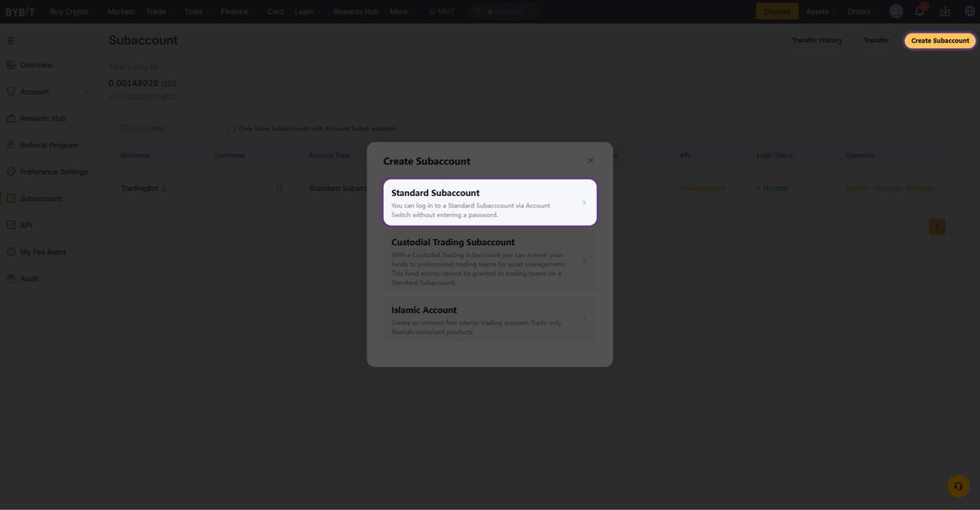980x510 pixels.
Task: Edit the TradingBot nickname pencil icon
Action: [164, 188]
